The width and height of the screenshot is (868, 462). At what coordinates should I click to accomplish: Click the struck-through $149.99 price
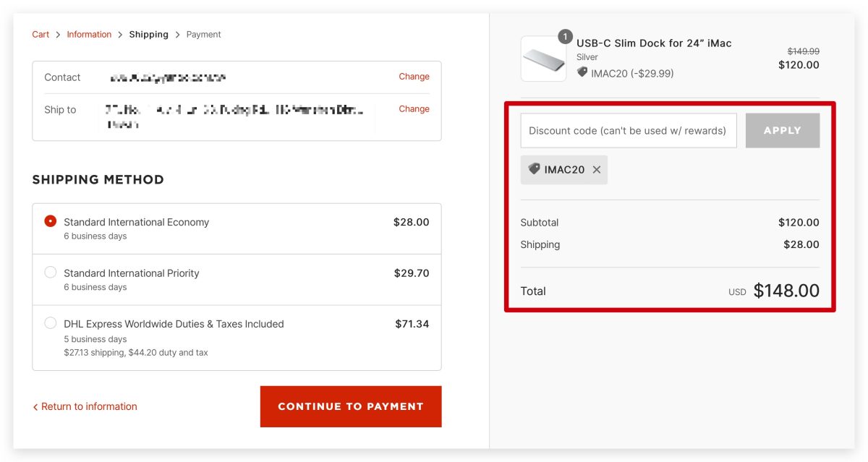(x=804, y=51)
